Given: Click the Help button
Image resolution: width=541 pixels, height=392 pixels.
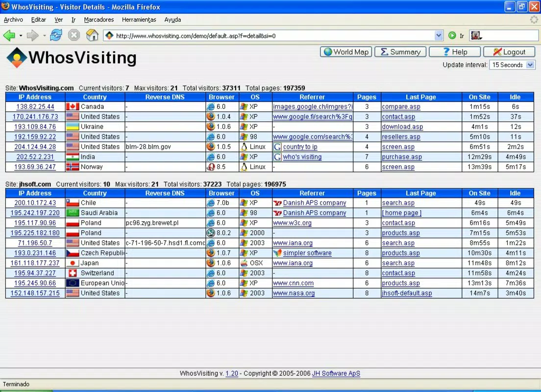Looking at the screenshot, I should click(455, 52).
